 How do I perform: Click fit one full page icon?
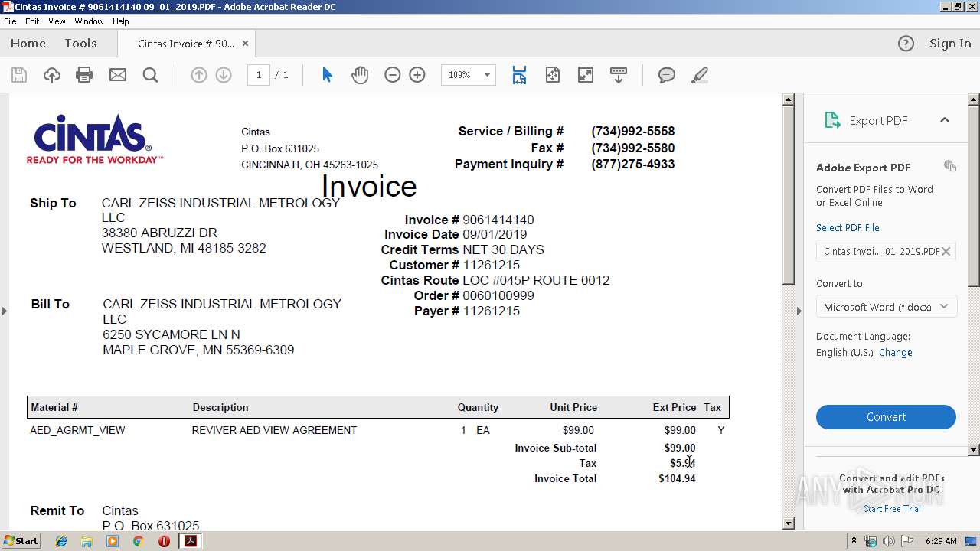pos(553,75)
